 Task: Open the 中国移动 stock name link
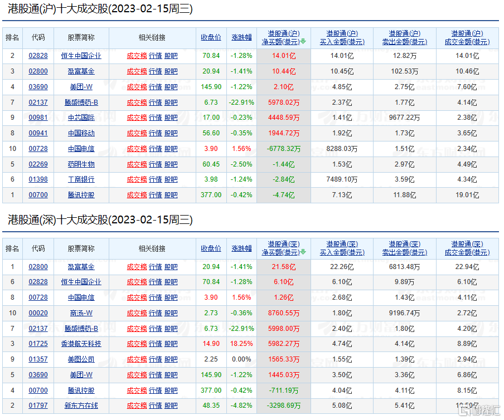(81, 133)
